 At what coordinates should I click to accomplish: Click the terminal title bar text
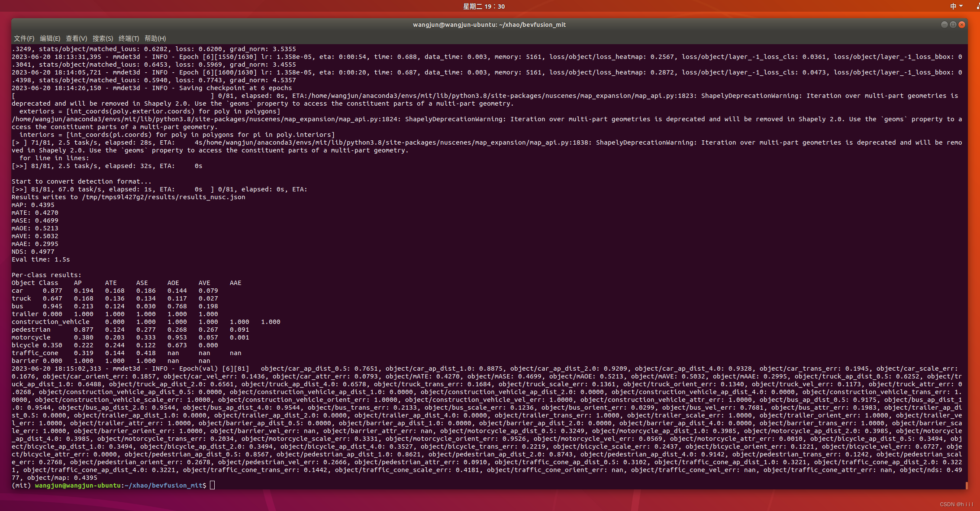click(489, 25)
